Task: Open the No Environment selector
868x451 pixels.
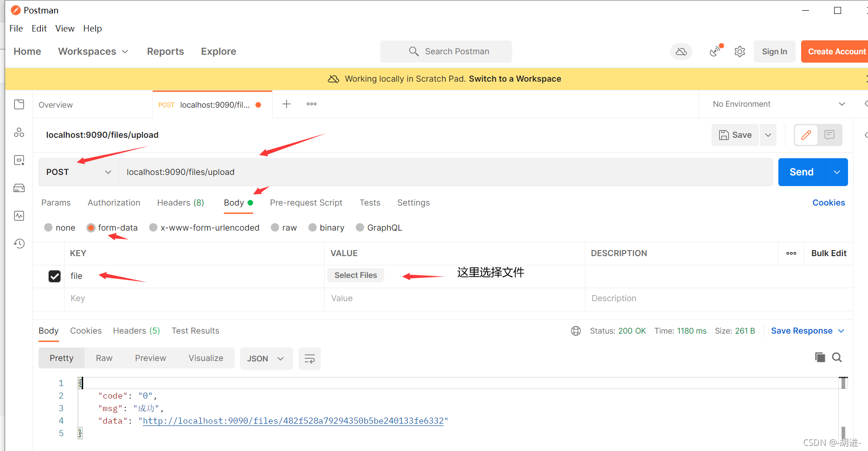Action: click(x=778, y=104)
